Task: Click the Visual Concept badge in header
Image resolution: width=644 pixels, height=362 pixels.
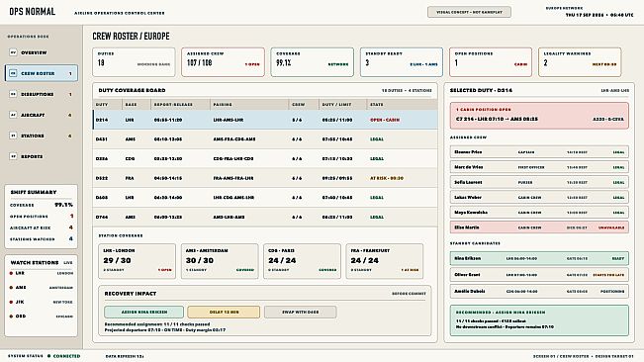Action: click(x=469, y=12)
